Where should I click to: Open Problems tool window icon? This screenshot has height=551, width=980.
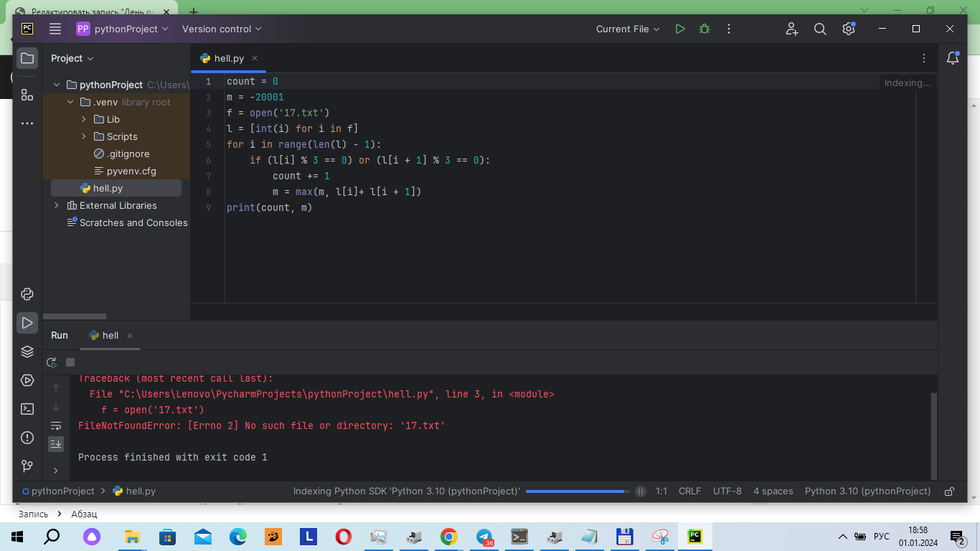pyautogui.click(x=27, y=438)
